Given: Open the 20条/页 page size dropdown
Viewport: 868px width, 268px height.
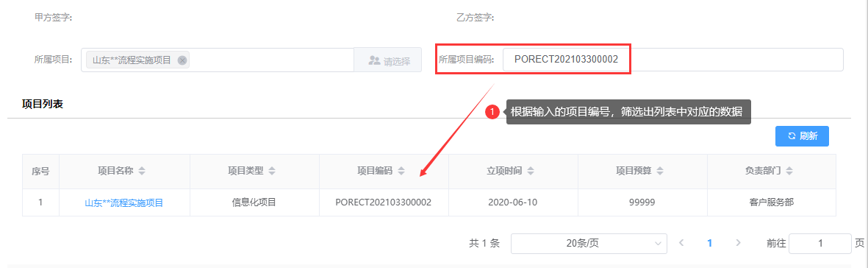Looking at the screenshot, I should click(589, 243).
